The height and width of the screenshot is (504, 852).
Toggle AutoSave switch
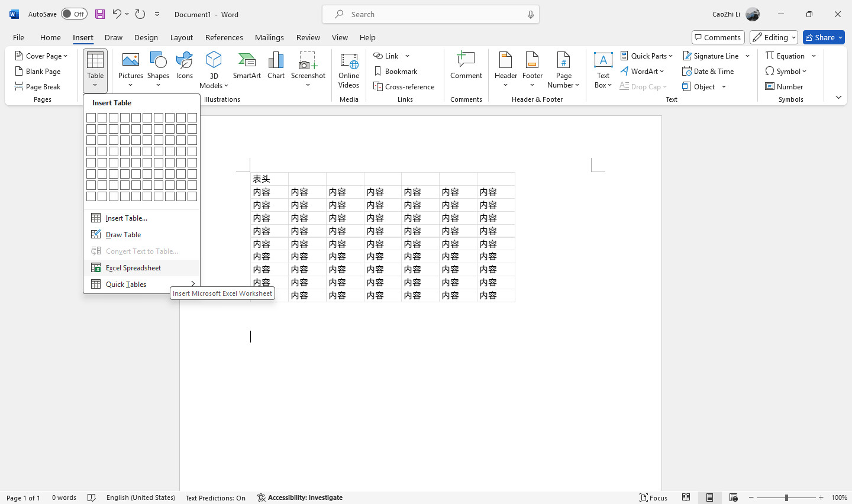pyautogui.click(x=74, y=14)
